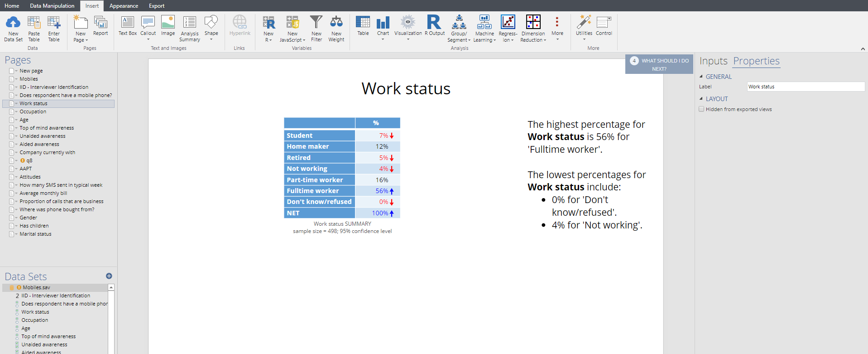Click the Label input field

click(x=806, y=87)
